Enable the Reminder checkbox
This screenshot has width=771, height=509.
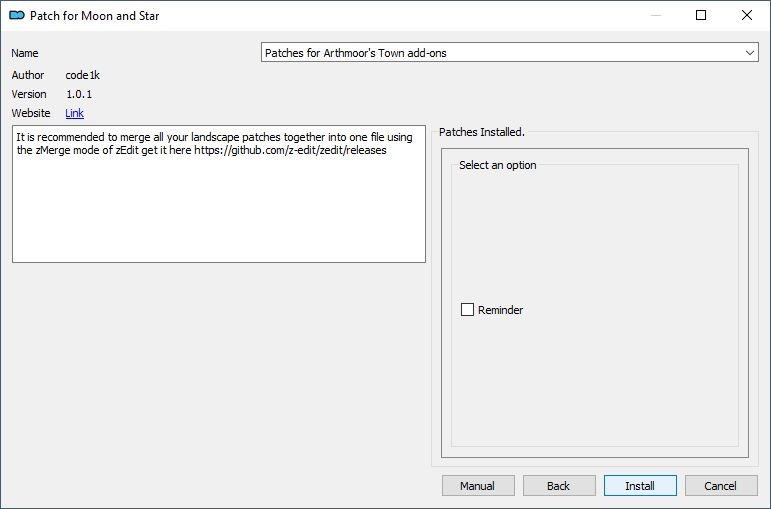467,309
